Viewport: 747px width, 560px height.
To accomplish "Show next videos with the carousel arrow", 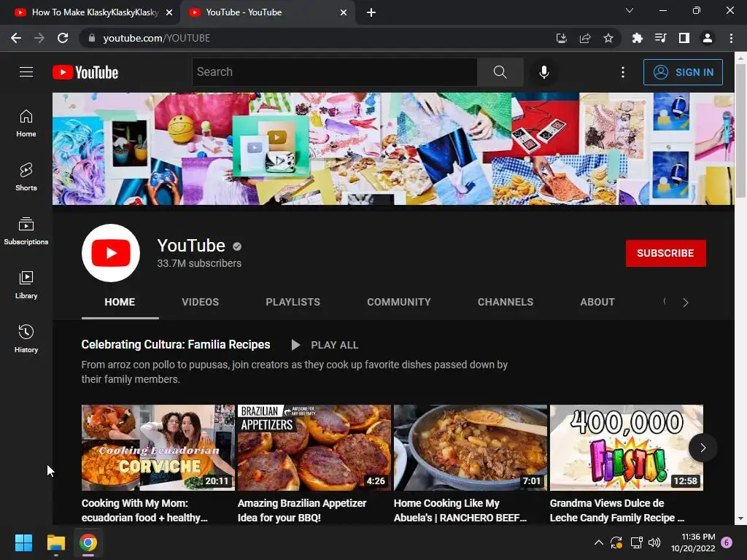I will 703,448.
